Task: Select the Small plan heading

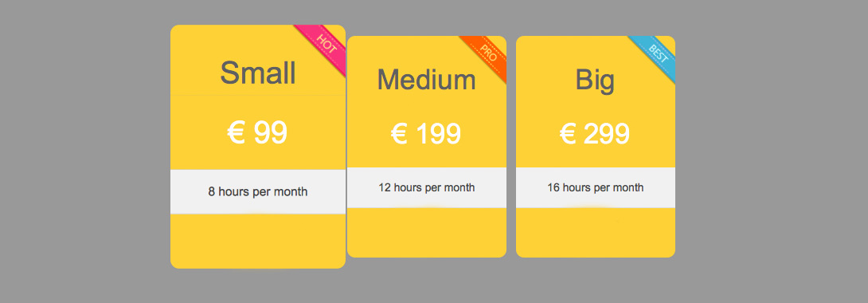Action: [258, 73]
